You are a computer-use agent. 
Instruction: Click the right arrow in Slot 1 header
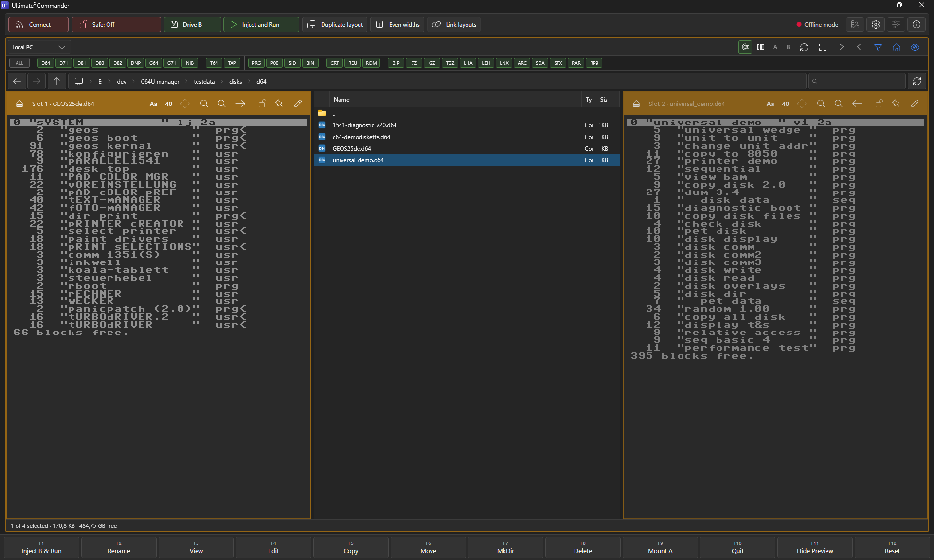pyautogui.click(x=240, y=104)
